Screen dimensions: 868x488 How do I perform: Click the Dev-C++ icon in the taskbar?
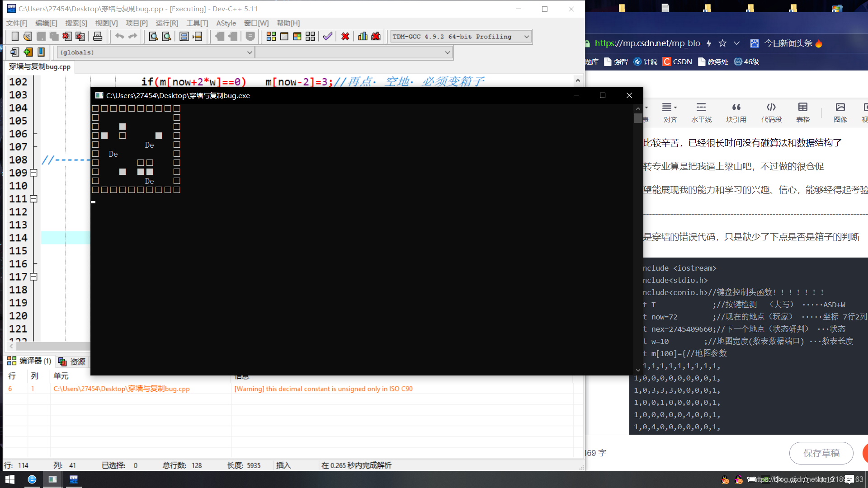point(74,479)
